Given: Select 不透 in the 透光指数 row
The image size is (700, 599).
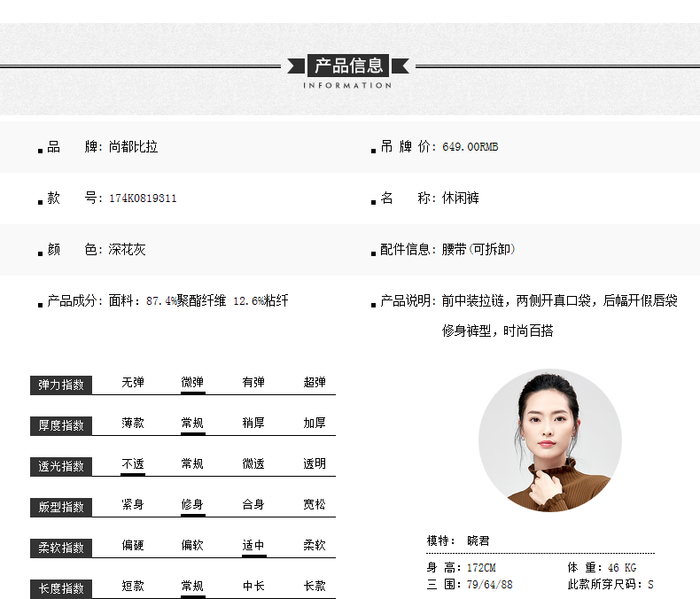Looking at the screenshot, I should pyautogui.click(x=133, y=464).
